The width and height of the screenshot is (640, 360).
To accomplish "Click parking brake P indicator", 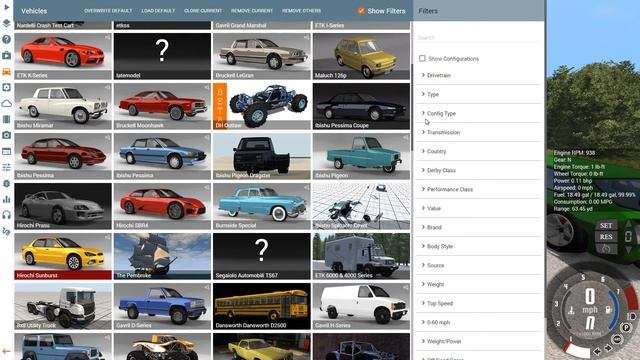I will click(626, 327).
